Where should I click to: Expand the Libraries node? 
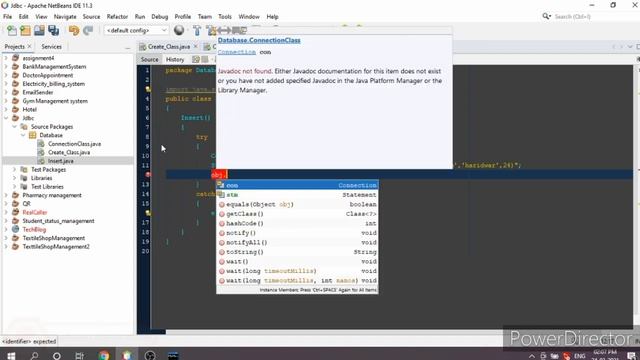click(14, 178)
